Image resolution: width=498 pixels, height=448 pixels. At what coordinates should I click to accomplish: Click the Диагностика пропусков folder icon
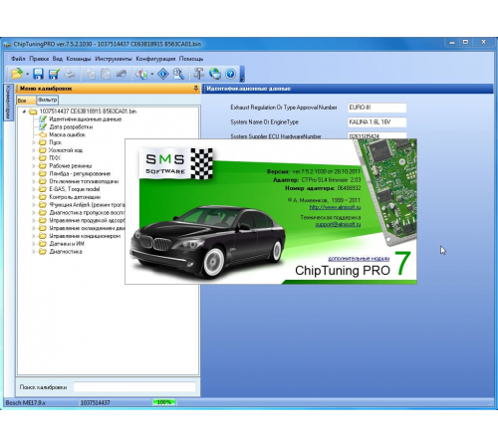coord(43,213)
